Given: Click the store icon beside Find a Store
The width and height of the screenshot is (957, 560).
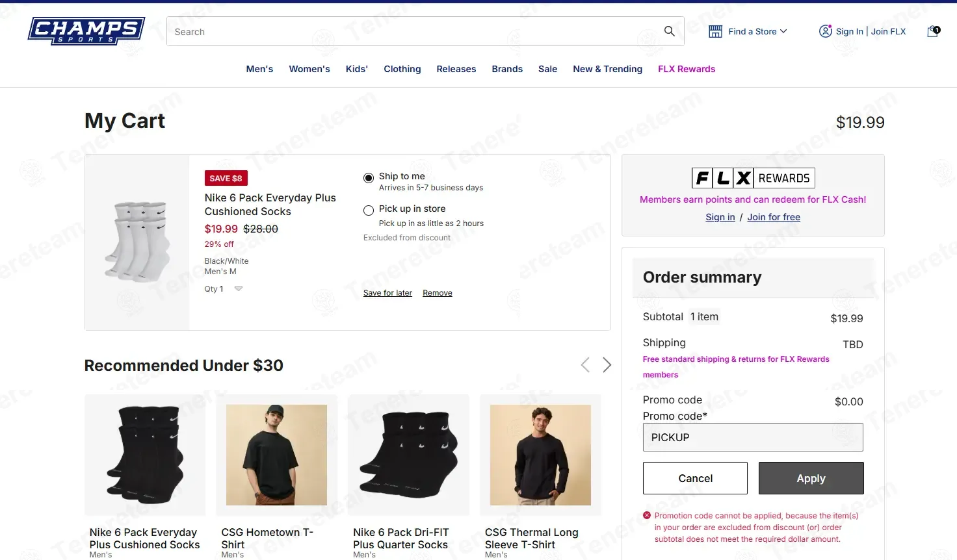Looking at the screenshot, I should point(715,31).
